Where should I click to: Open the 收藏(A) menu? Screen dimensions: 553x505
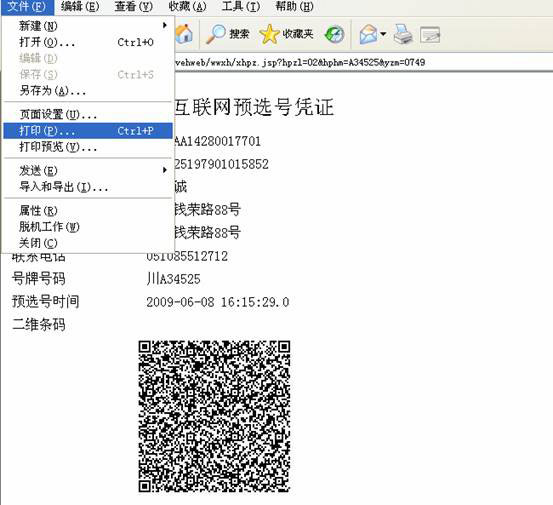point(187,6)
